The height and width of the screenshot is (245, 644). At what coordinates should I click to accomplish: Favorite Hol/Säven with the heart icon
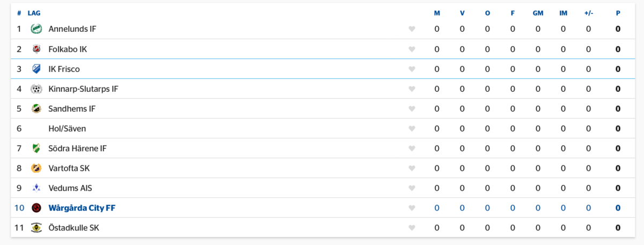[412, 128]
